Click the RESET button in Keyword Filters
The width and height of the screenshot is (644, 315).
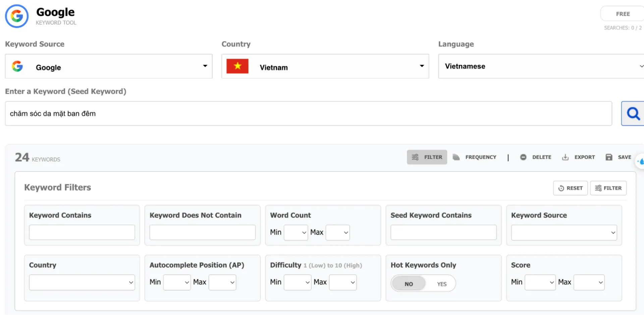570,188
